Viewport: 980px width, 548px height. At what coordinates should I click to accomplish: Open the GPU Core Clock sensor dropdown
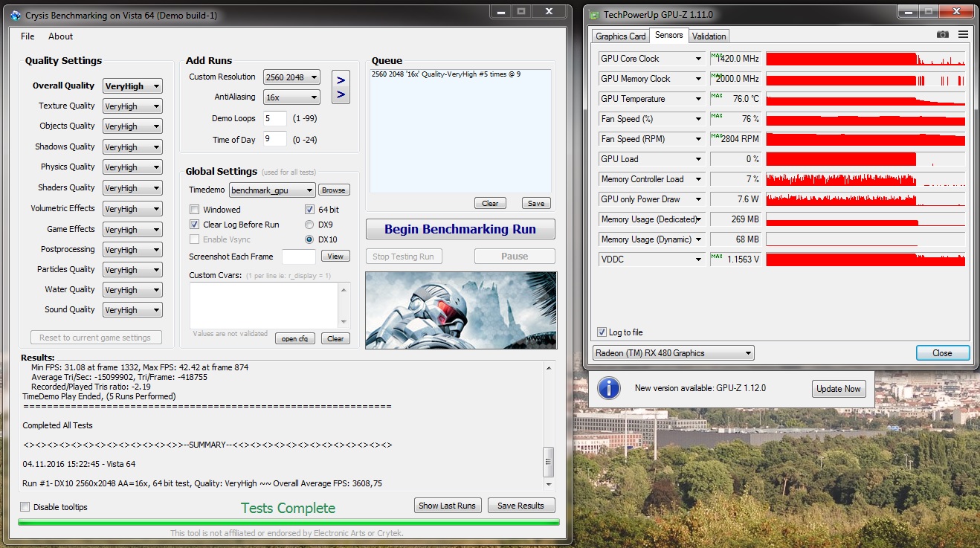651,59
